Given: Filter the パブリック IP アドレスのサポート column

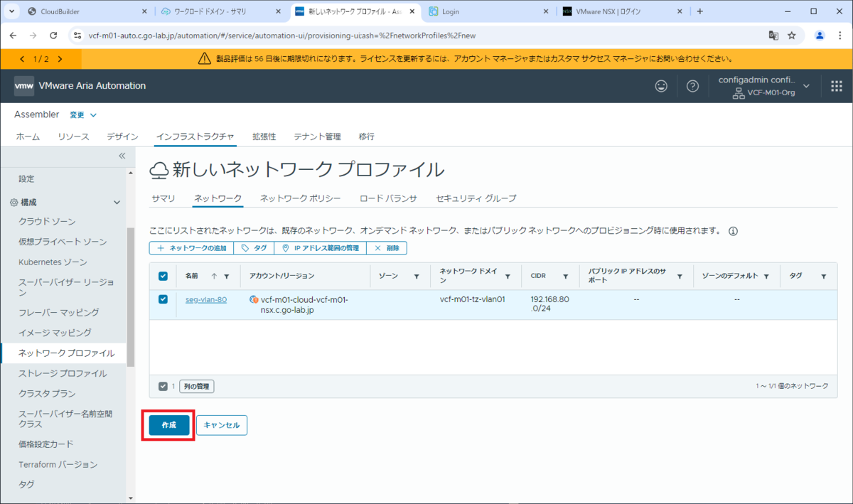Looking at the screenshot, I should [680, 277].
